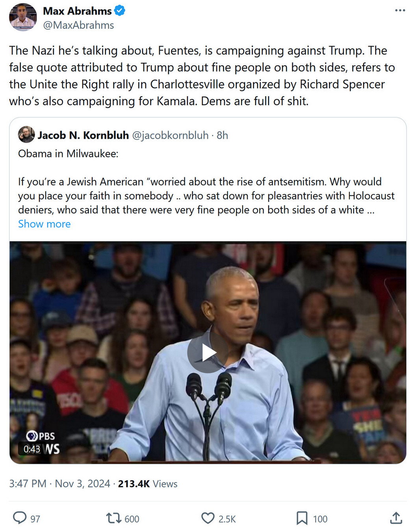417x532 pixels.
Task: Like the tweet with the heart icon
Action: tap(208, 518)
